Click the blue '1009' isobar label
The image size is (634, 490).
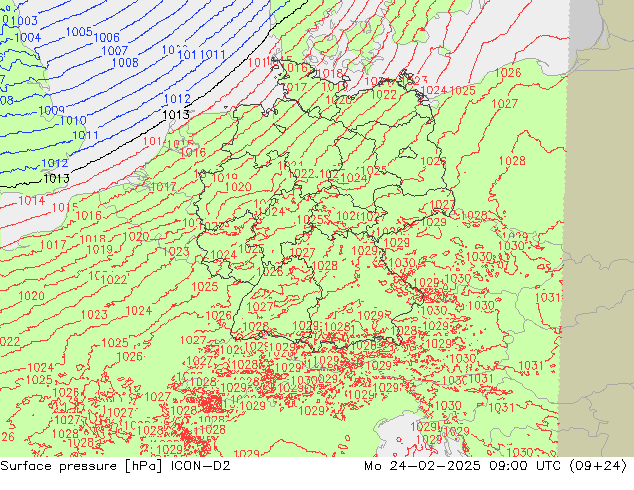pos(51,110)
